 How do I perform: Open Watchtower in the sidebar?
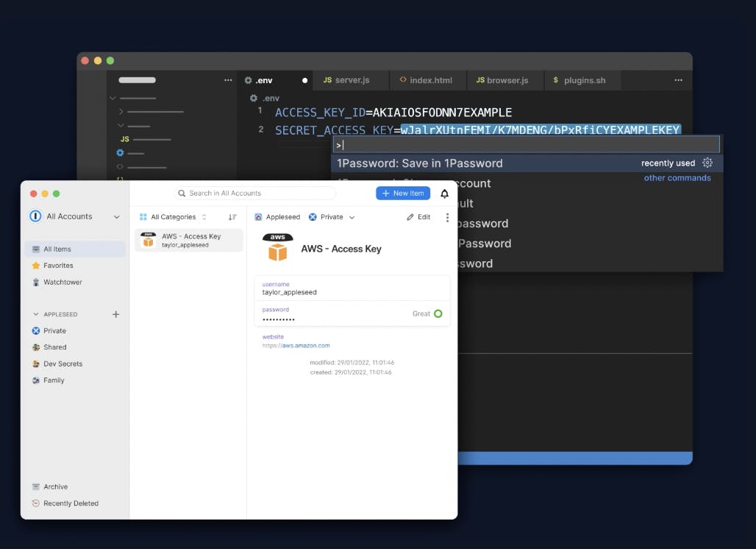[x=63, y=282]
